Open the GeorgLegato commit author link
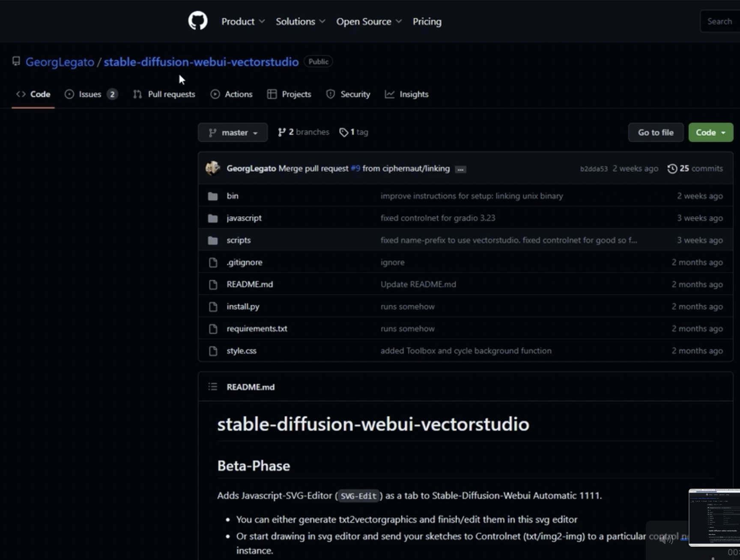Image resolution: width=740 pixels, height=560 pixels. 251,168
